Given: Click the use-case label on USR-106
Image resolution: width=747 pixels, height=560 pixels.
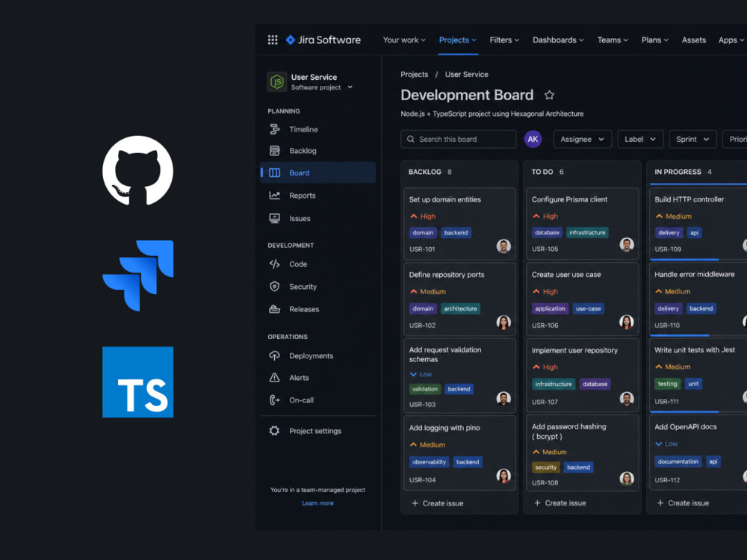Looking at the screenshot, I should pyautogui.click(x=589, y=308).
